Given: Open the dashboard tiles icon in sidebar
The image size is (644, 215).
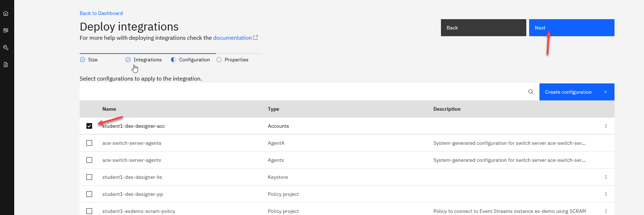Looking at the screenshot, I should [x=6, y=31].
